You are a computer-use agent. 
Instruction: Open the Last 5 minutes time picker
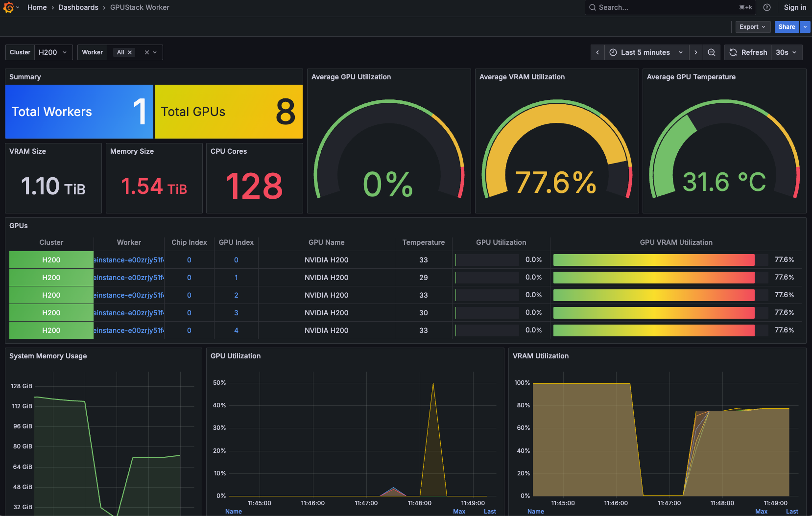click(x=646, y=52)
